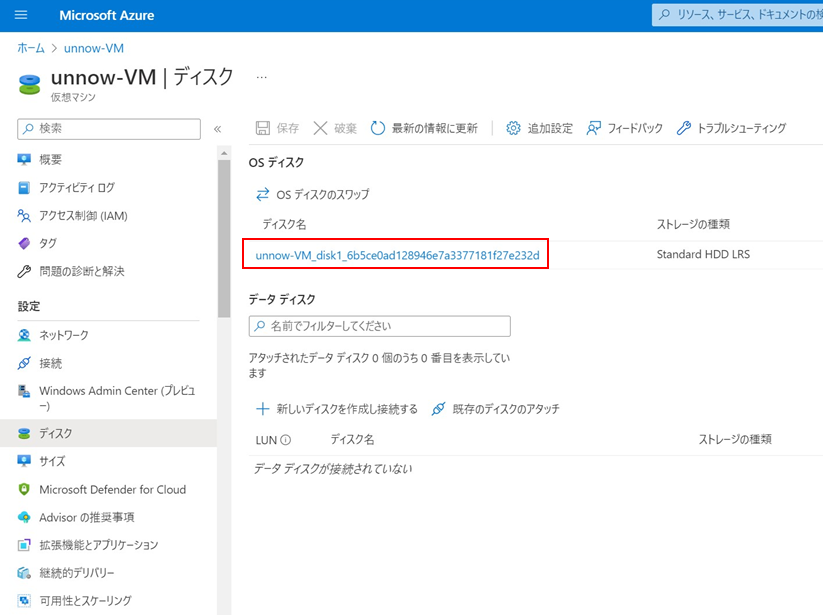The image size is (823, 615).
Task: Click 継続的デリバリー icon
Action: pos(24,573)
